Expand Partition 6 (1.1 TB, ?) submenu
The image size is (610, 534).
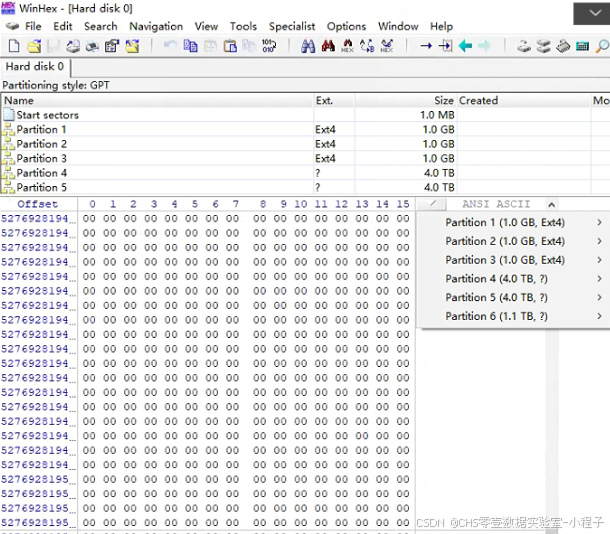(514, 316)
